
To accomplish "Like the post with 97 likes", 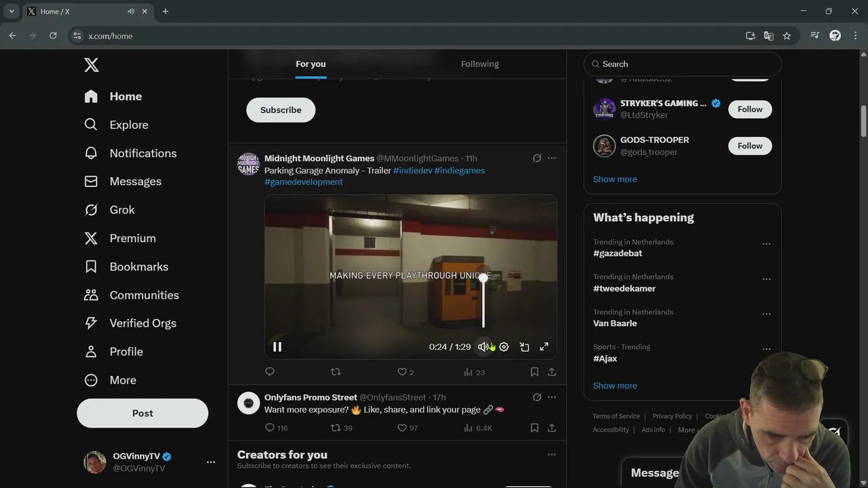I will click(408, 428).
